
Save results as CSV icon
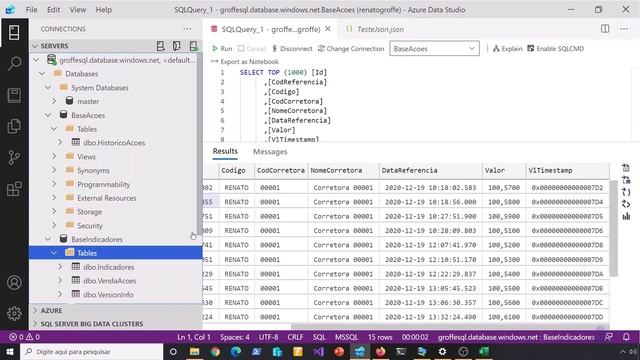pos(626,168)
